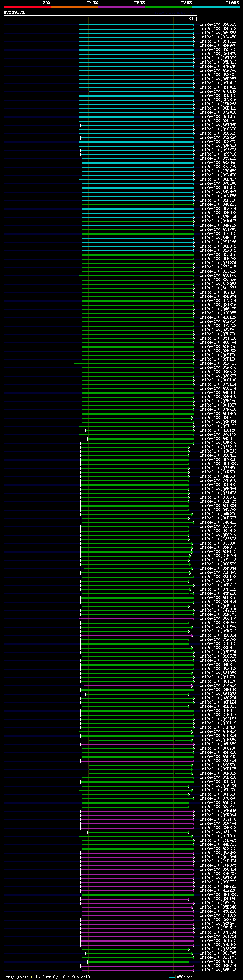Click the white query sequence bar
The image size is (243, 980).
point(100,16)
